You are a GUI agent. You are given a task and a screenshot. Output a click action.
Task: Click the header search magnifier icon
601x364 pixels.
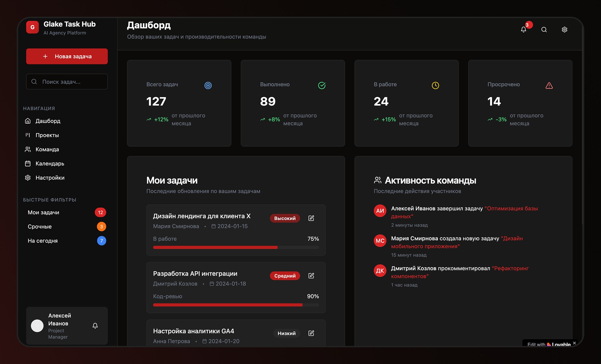click(544, 30)
